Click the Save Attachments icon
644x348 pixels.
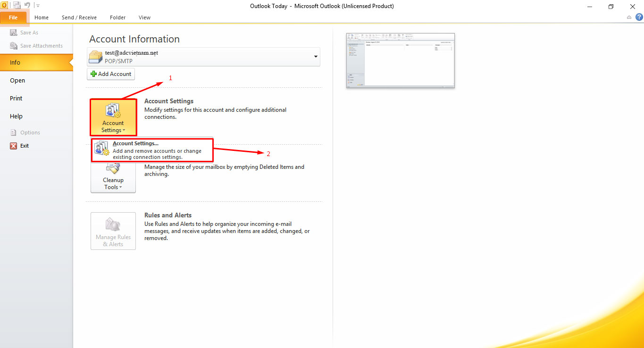[x=14, y=46]
